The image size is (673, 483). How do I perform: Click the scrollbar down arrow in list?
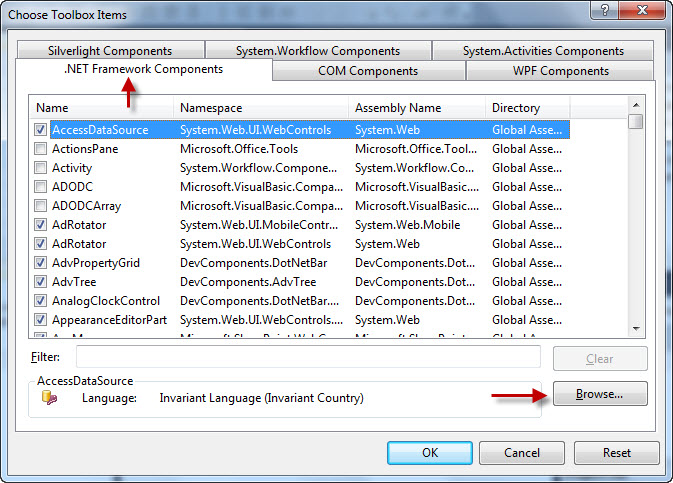(636, 329)
